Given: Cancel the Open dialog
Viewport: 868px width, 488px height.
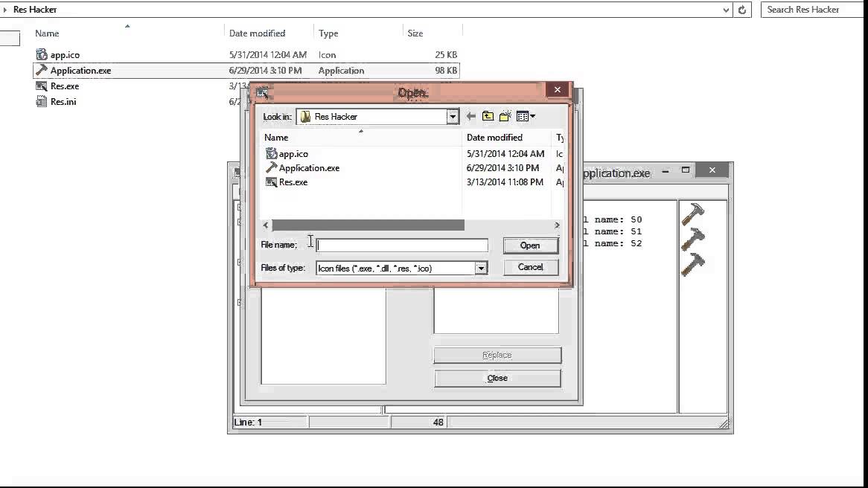Looking at the screenshot, I should (530, 267).
